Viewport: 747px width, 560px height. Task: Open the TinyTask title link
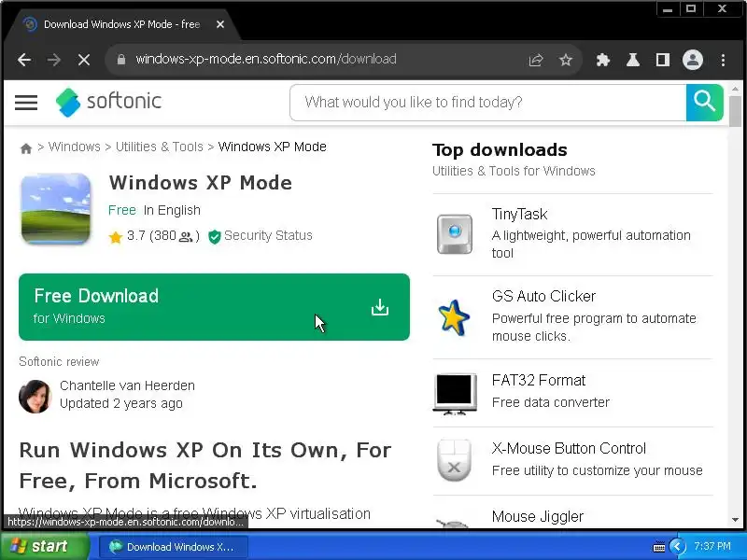point(519,215)
